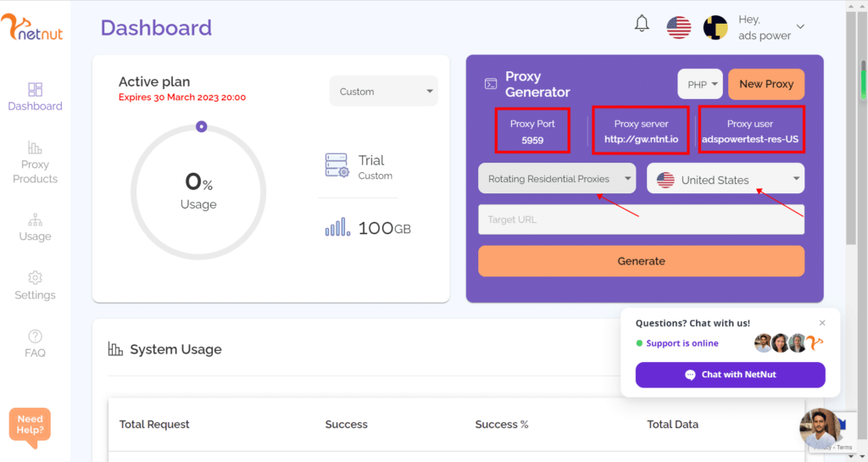Click the support agents avatar group
Image resolution: width=868 pixels, height=462 pixels.
click(x=789, y=343)
